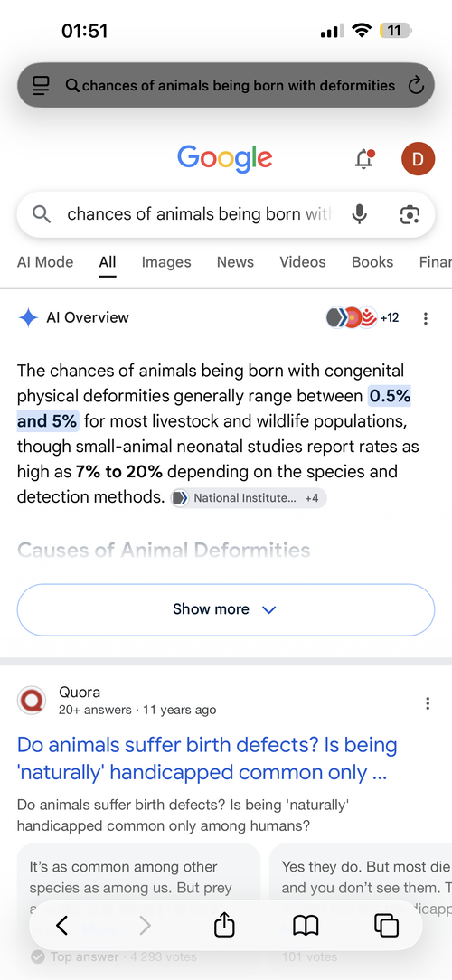
Task: Tap the microphone voice search icon
Action: click(x=359, y=214)
